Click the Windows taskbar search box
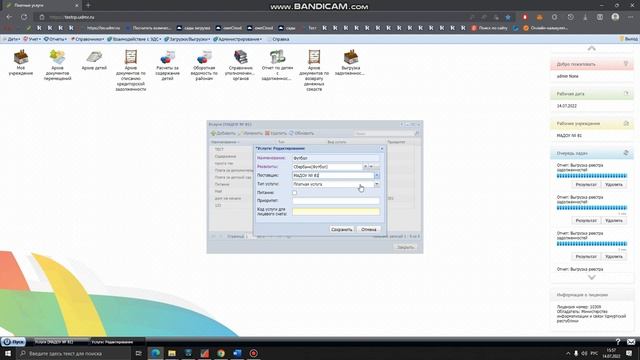The width and height of the screenshot is (640, 360). 74,353
